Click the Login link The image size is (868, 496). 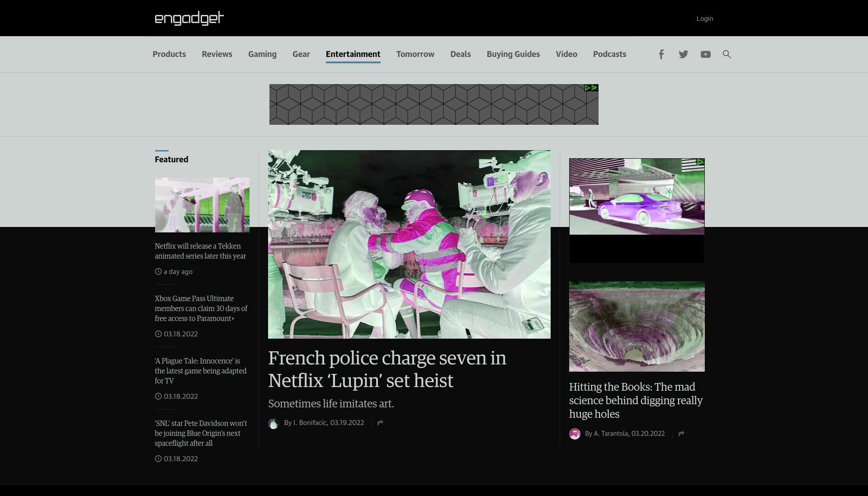coord(704,19)
